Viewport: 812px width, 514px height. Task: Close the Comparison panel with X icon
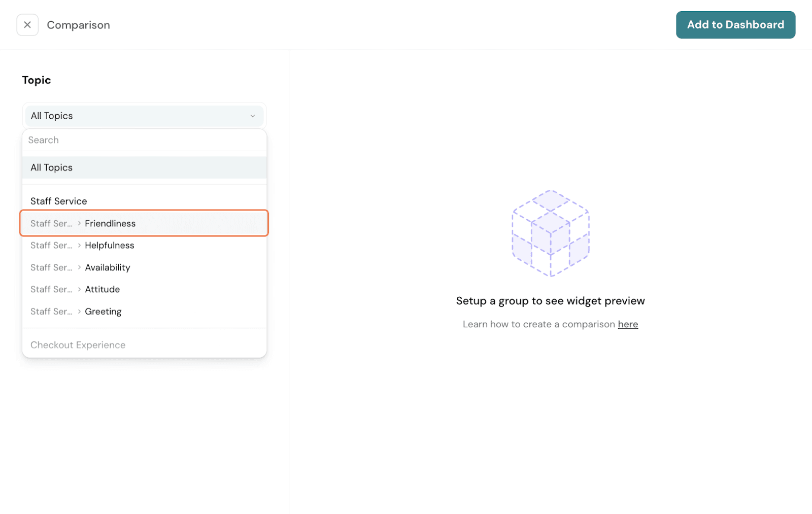[27, 25]
